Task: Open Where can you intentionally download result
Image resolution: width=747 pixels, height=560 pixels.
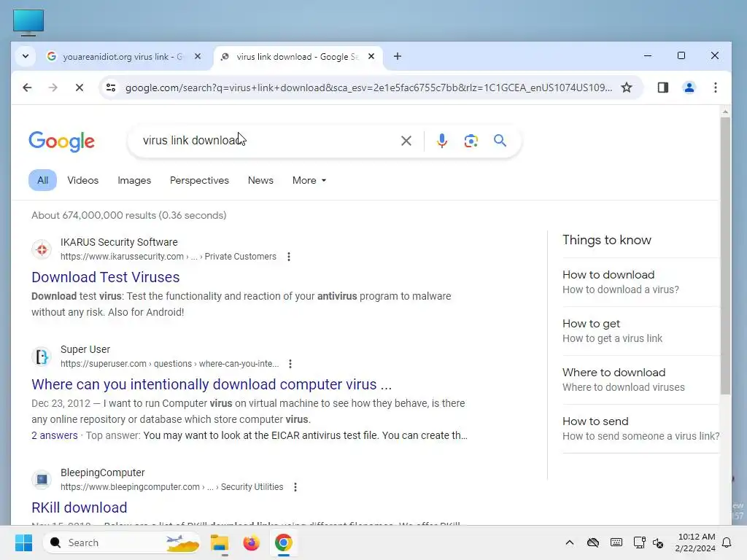Action: pyautogui.click(x=212, y=384)
